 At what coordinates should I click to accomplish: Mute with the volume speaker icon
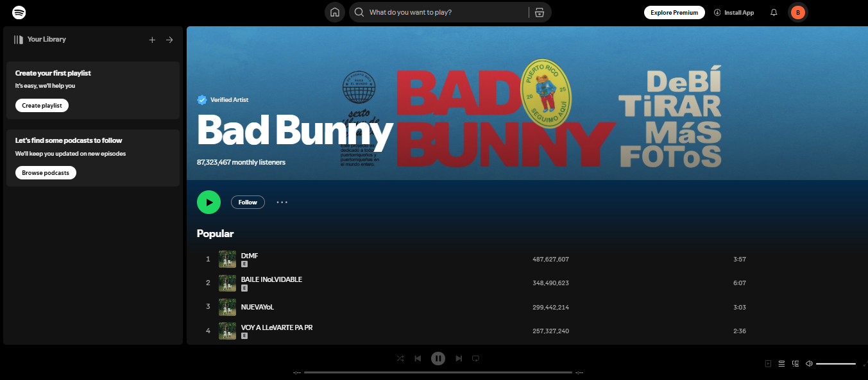pos(809,363)
